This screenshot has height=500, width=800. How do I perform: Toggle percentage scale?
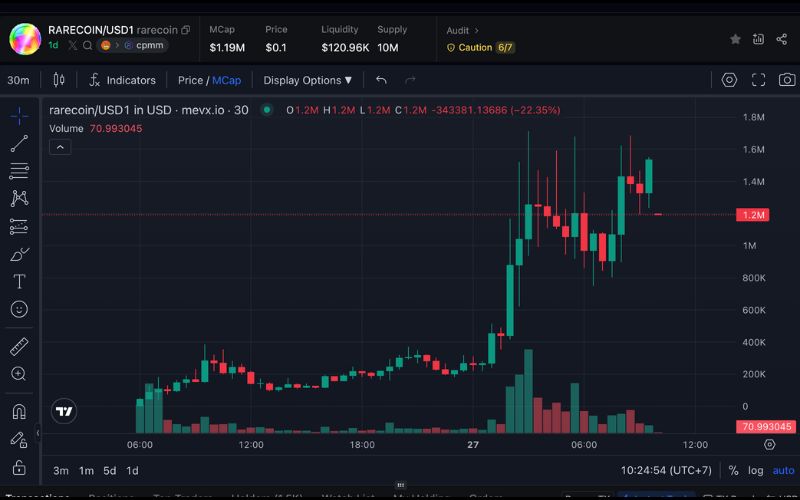point(733,470)
